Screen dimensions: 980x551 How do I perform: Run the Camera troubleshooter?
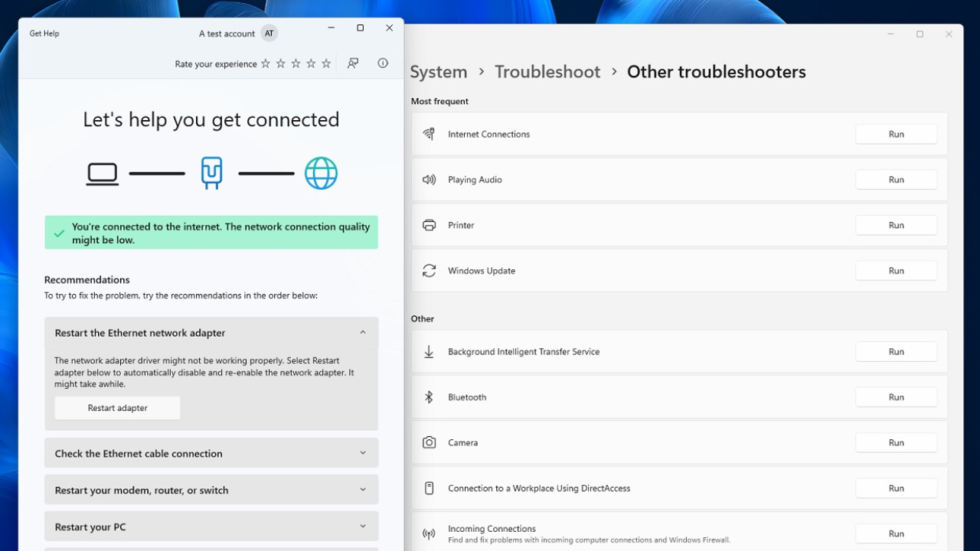pos(896,442)
